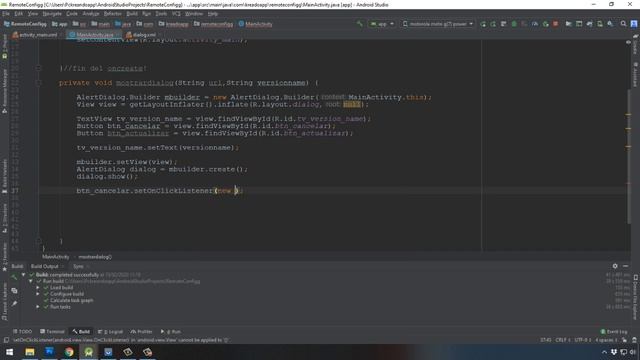Click the red Stop button in toolbar
Viewport: 640px width, 360px height.
[556, 24]
